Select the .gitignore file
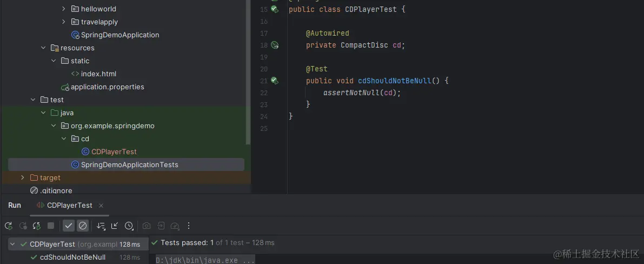The image size is (644, 264). click(x=56, y=191)
